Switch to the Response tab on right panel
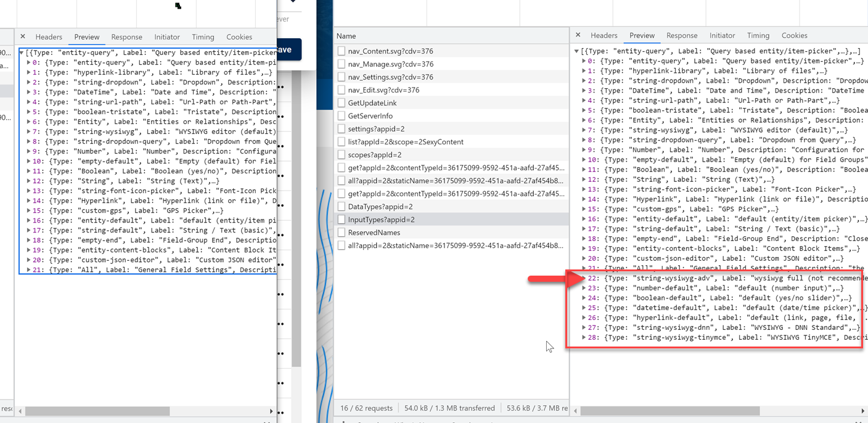 click(682, 35)
